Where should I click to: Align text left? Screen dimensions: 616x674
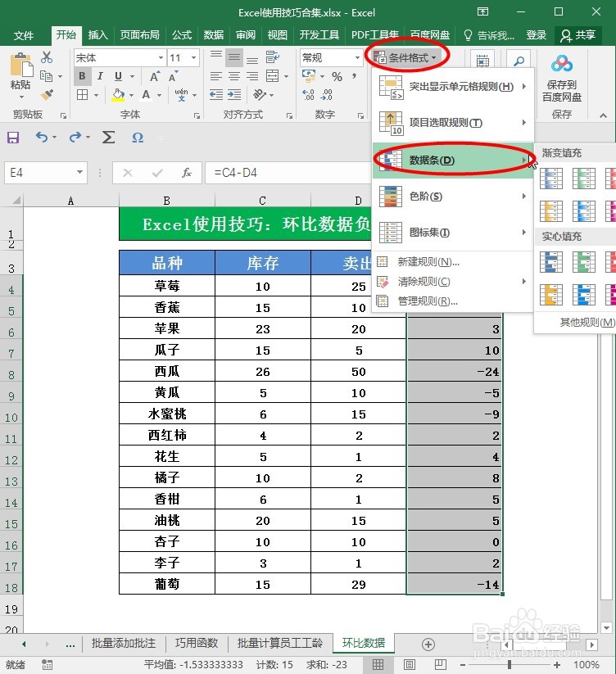(215, 76)
